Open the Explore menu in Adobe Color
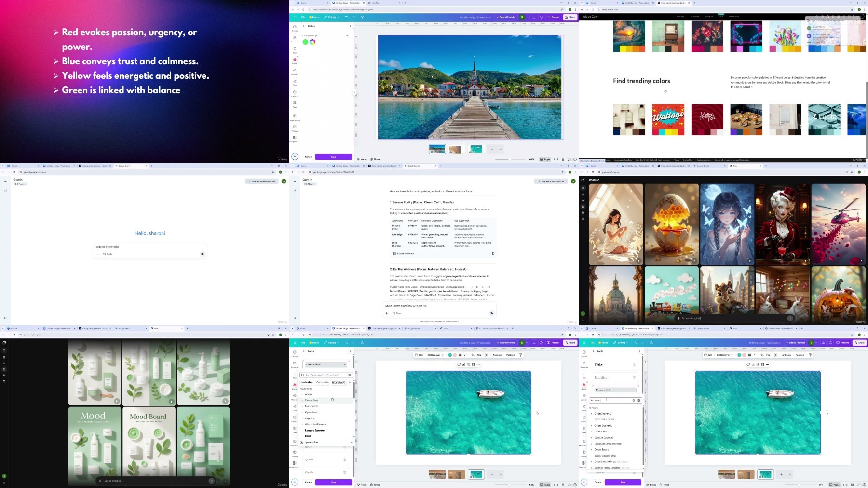Screen dimensions: 868x488 click(694, 17)
